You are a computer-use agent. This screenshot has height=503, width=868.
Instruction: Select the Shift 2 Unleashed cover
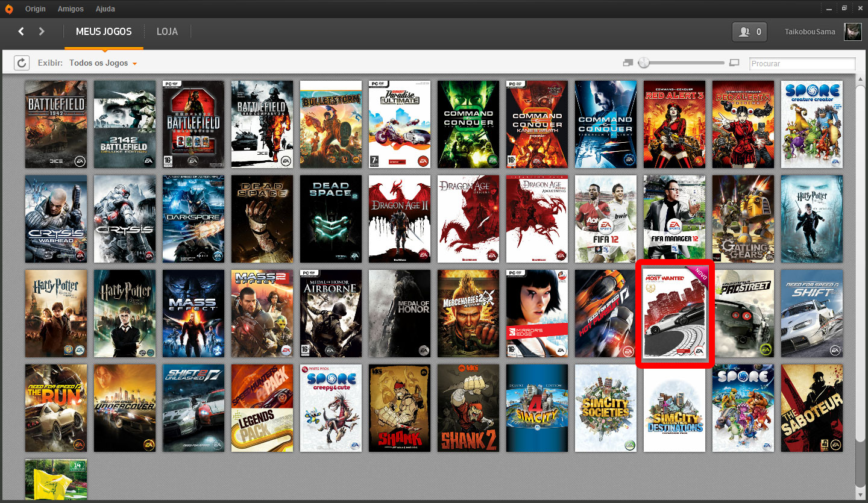pos(193,408)
